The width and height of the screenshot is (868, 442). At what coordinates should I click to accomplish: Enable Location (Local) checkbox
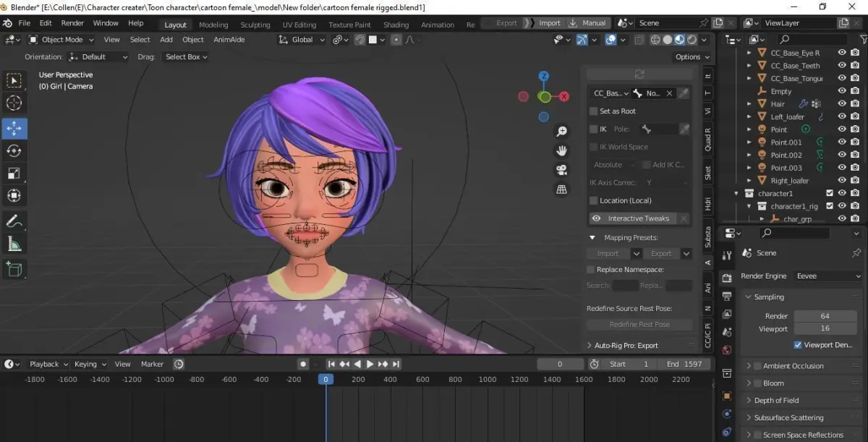[593, 200]
